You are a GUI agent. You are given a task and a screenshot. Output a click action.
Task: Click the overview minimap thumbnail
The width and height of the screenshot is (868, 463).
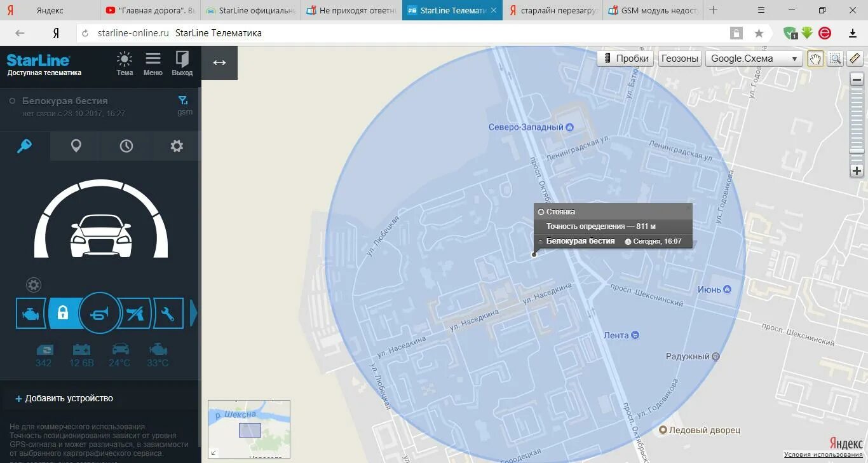(249, 428)
